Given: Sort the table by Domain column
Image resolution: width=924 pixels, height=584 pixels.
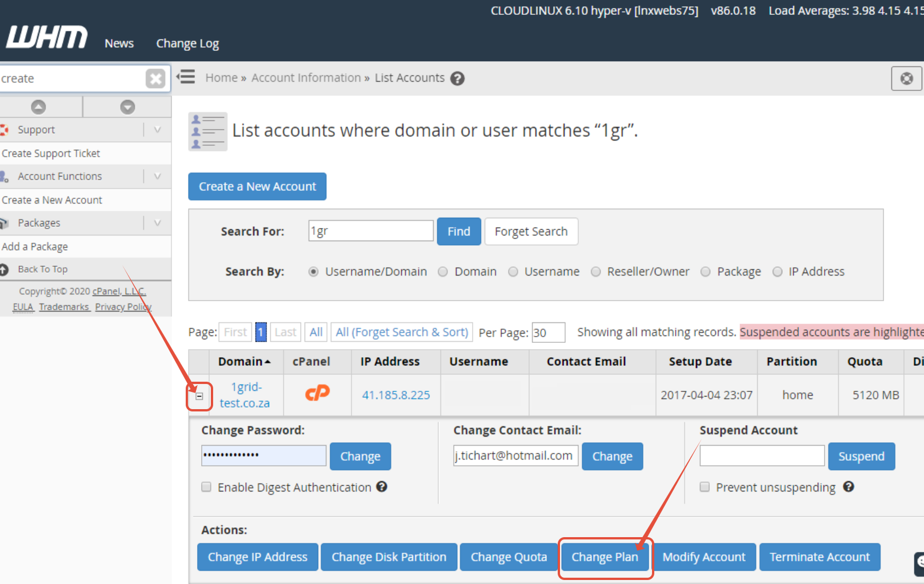Looking at the screenshot, I should pos(245,362).
